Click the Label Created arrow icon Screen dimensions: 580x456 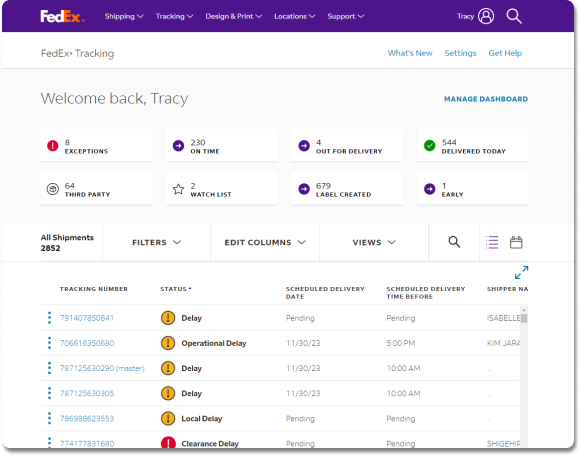coord(304,189)
